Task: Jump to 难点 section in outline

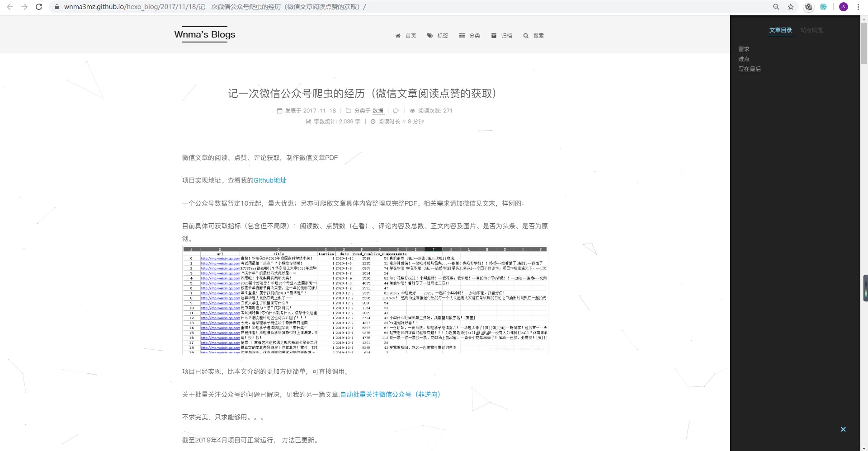Action: 744,59
